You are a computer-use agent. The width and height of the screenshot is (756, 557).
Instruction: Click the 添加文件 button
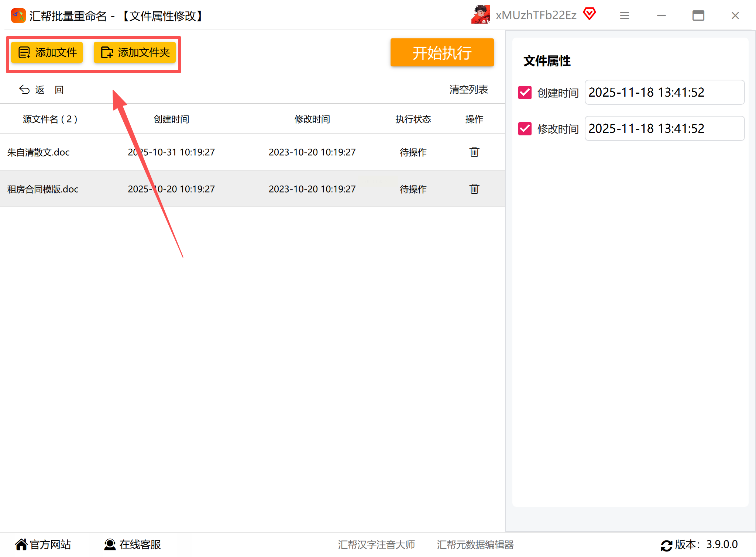47,52
